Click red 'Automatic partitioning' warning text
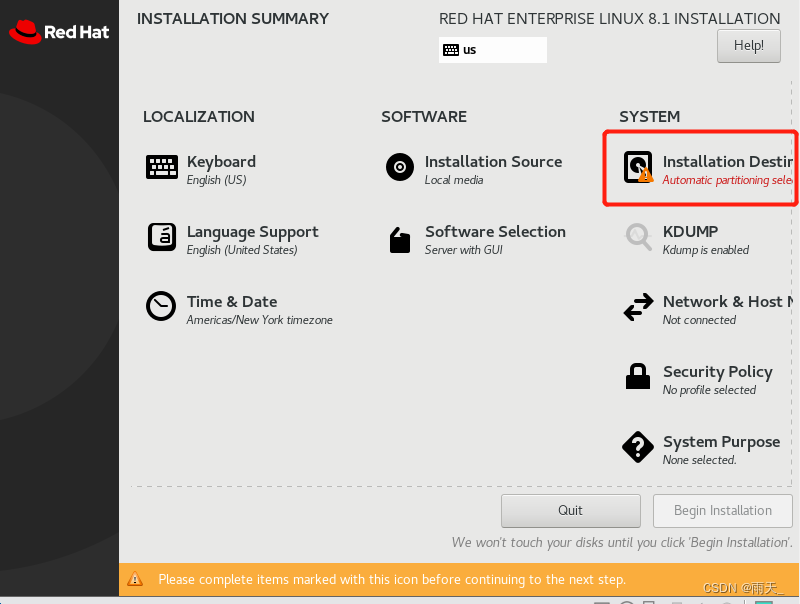800x604 pixels. tap(728, 180)
